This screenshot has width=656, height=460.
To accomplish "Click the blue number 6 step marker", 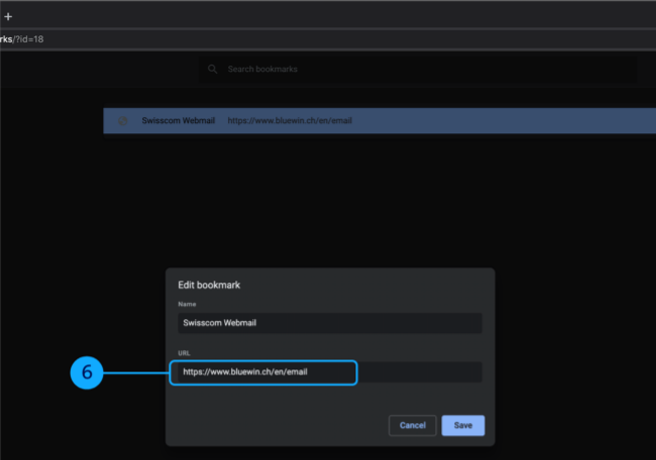I will [x=87, y=372].
